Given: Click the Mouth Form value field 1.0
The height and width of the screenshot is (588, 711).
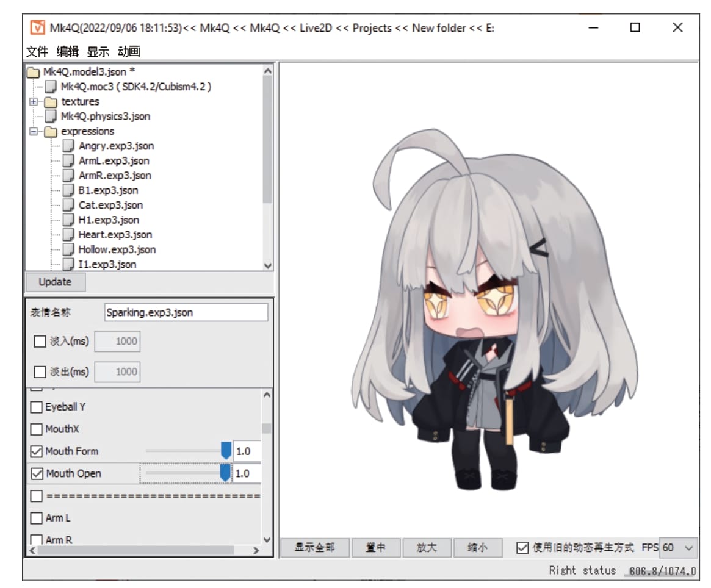Looking at the screenshot, I should 247,451.
